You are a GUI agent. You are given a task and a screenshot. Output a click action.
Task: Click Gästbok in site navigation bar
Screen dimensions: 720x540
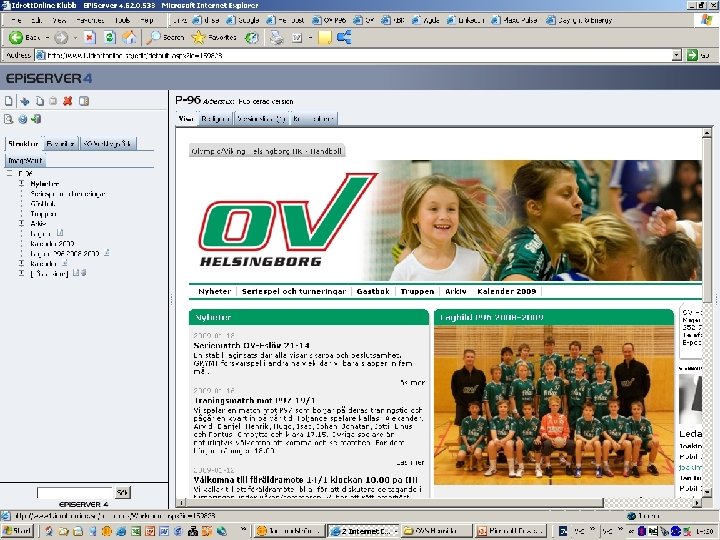(373, 291)
